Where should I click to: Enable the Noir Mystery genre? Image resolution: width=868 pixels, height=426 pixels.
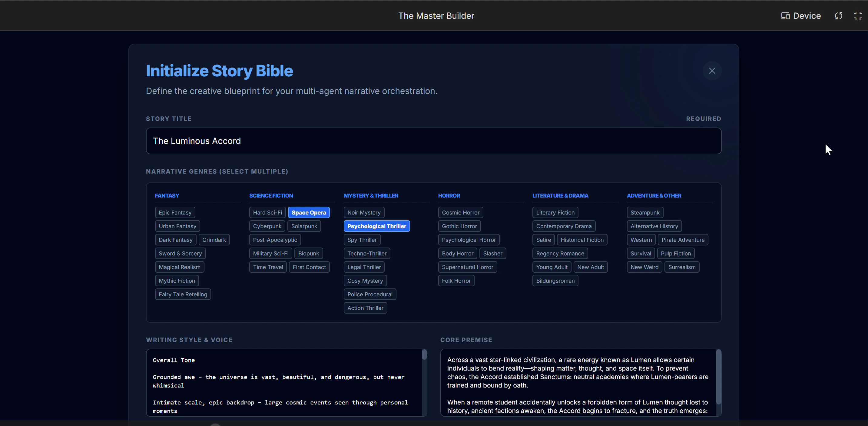coord(363,213)
